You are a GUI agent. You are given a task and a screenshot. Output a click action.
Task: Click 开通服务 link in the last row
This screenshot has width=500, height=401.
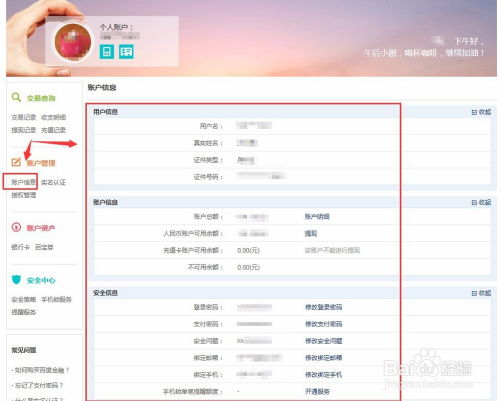tap(317, 391)
